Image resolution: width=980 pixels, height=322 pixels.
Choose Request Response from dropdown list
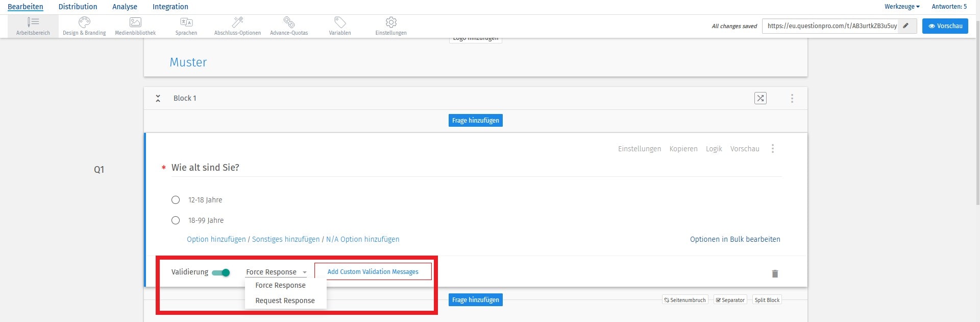(x=285, y=301)
